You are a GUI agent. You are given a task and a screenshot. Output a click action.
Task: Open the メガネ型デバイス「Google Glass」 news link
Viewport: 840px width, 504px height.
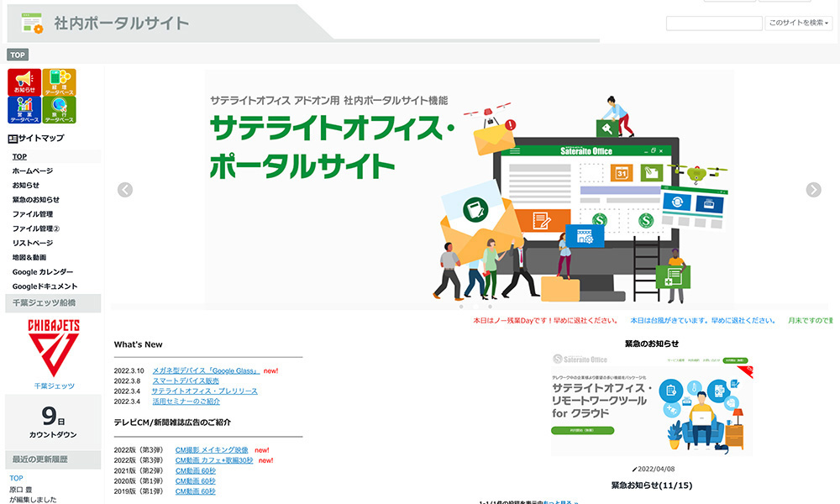point(207,370)
